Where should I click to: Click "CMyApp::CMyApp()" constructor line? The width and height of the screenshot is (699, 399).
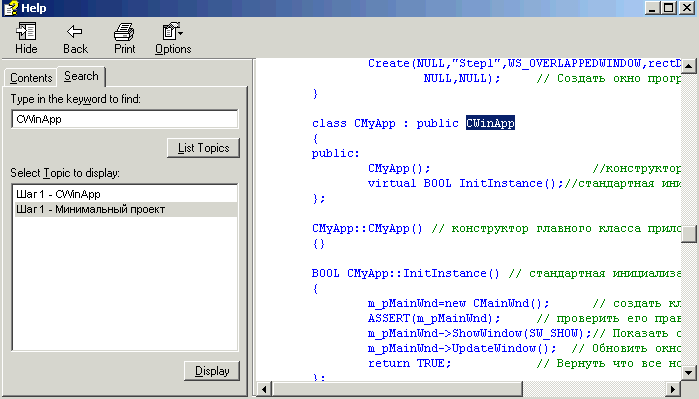click(x=367, y=228)
